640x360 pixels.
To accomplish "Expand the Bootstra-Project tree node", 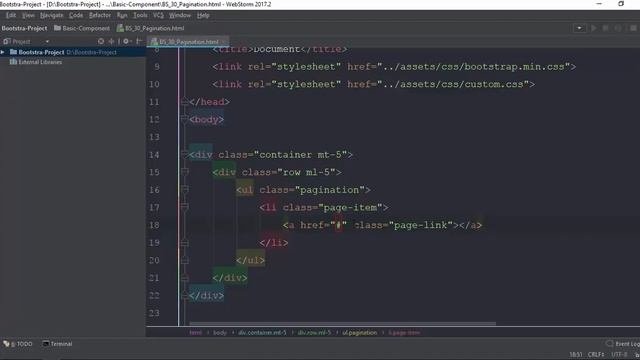I will click(x=3, y=52).
